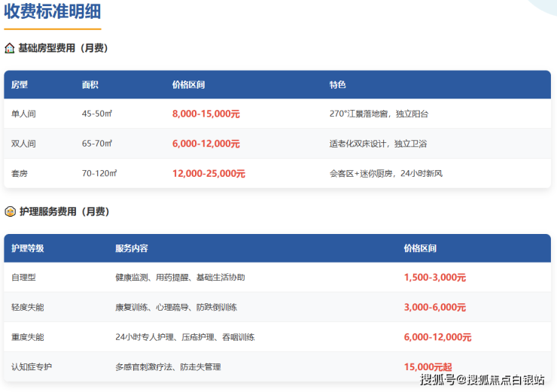The width and height of the screenshot is (557, 392).
Task: Select the 房型 column header
Action: pyautogui.click(x=20, y=85)
